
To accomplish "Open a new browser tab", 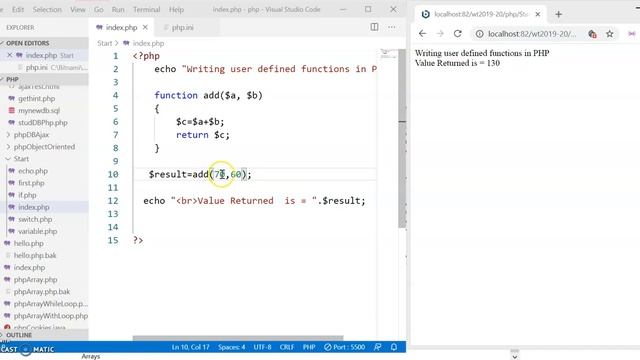I will [x=558, y=15].
